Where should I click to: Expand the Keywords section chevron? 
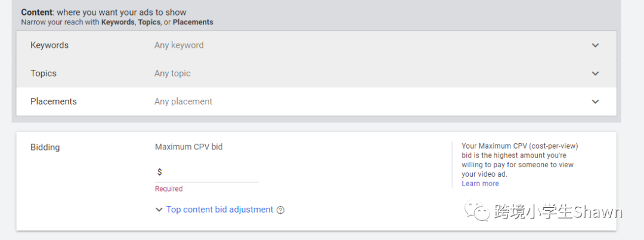[x=595, y=45]
